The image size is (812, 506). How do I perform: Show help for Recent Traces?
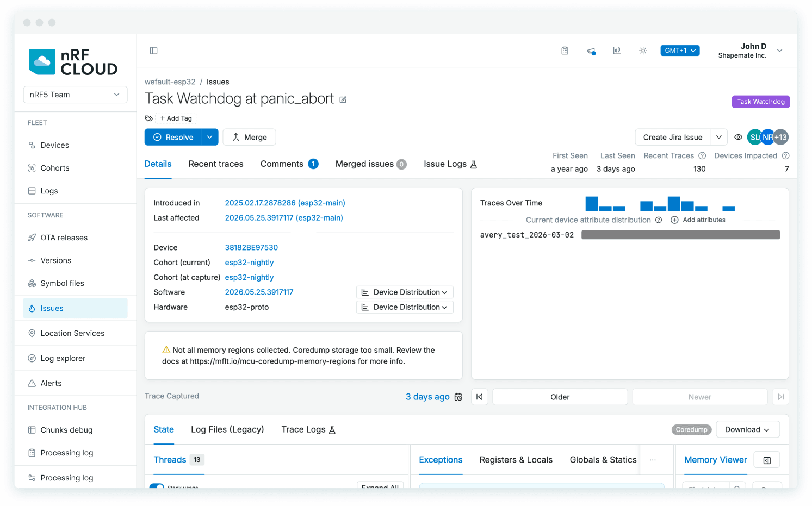702,156
